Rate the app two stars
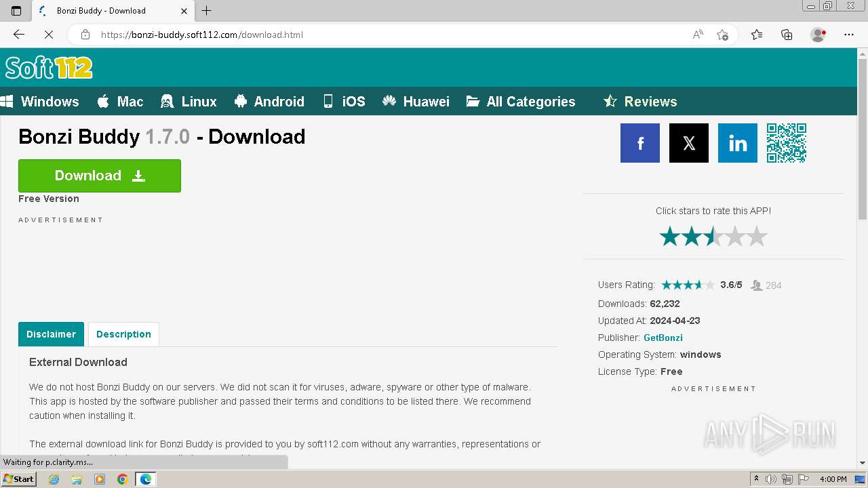Screen dimensions: 868x488 coord(692,237)
